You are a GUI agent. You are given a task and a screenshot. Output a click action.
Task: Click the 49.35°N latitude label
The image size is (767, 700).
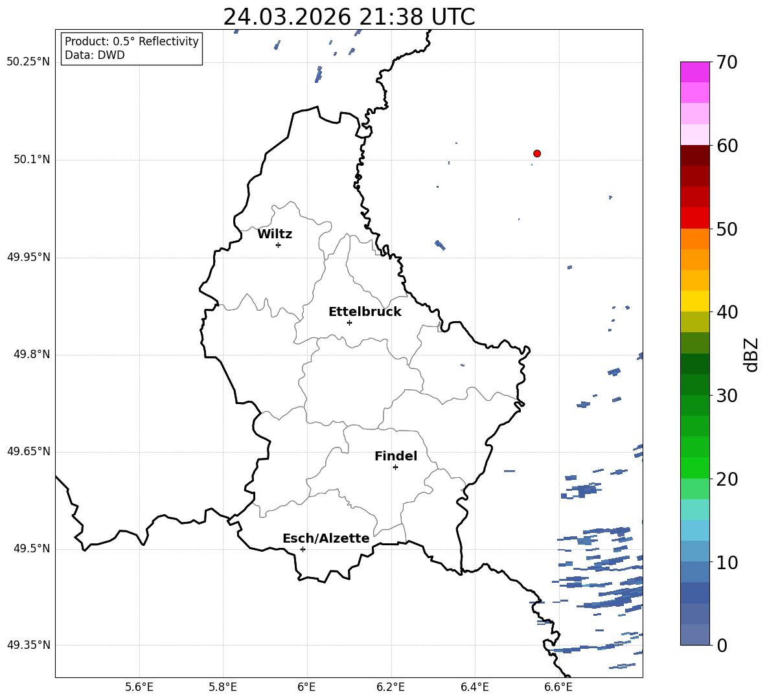coord(29,645)
